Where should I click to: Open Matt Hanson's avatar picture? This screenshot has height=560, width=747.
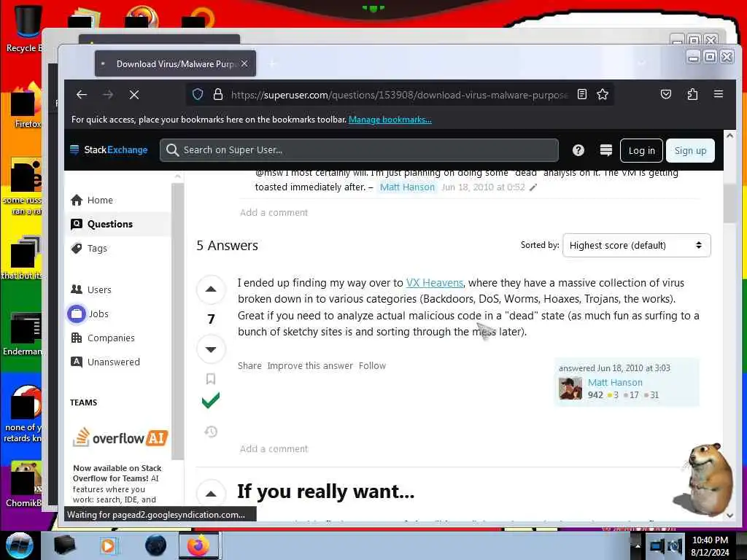[570, 388]
